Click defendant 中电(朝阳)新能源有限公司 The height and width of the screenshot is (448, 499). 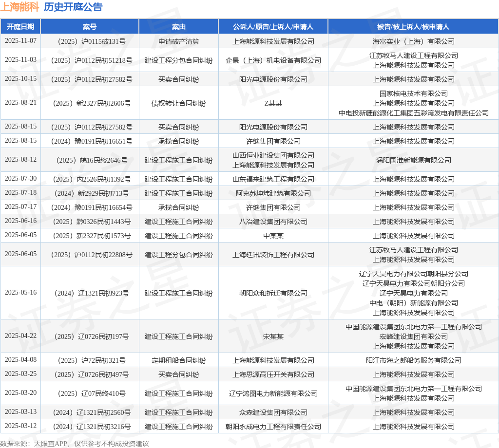413,303
